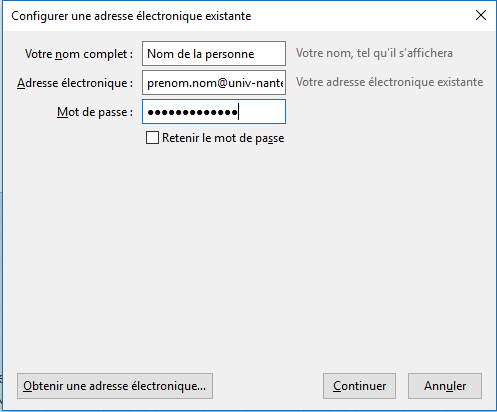The height and width of the screenshot is (412, 497).
Task: Close the email account setup dialog
Action: (481, 15)
